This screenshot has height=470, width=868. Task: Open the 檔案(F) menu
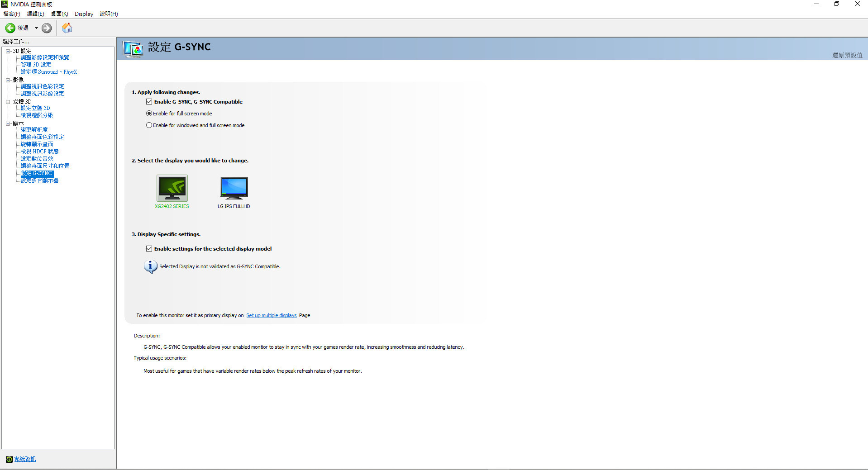pyautogui.click(x=12, y=14)
